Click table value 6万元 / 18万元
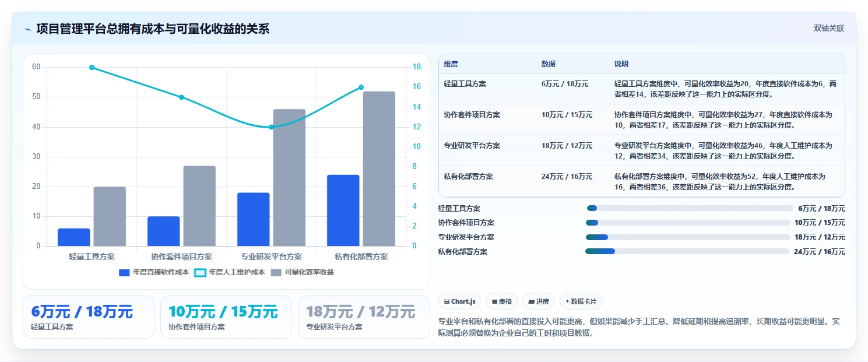The image size is (868, 362). point(565,84)
